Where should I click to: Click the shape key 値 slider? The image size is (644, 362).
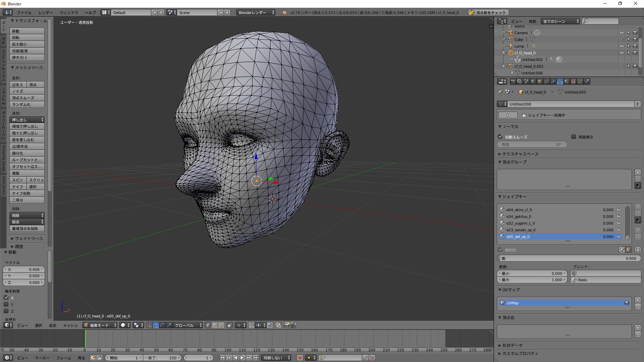pos(569,258)
